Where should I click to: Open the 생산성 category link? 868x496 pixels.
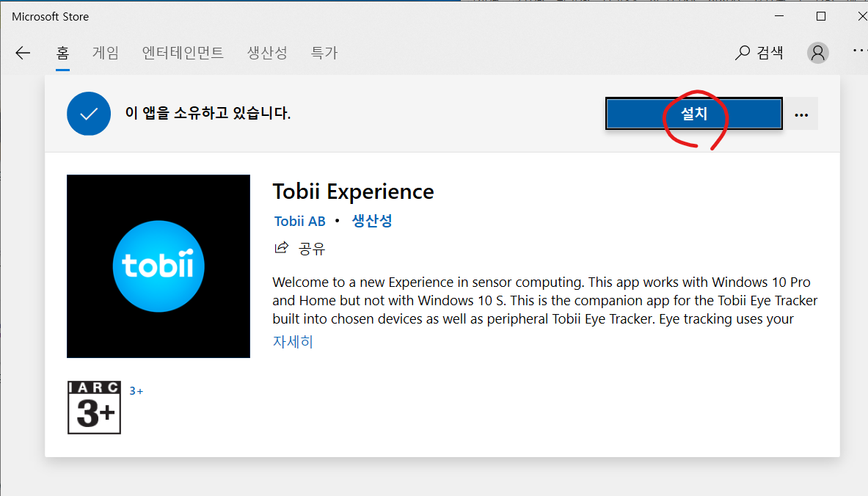[372, 221]
